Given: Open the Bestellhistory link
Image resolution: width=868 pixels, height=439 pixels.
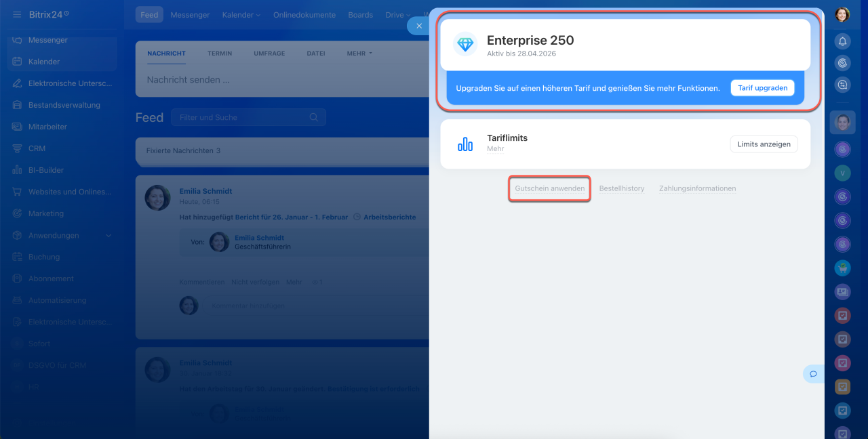Looking at the screenshot, I should click(622, 188).
